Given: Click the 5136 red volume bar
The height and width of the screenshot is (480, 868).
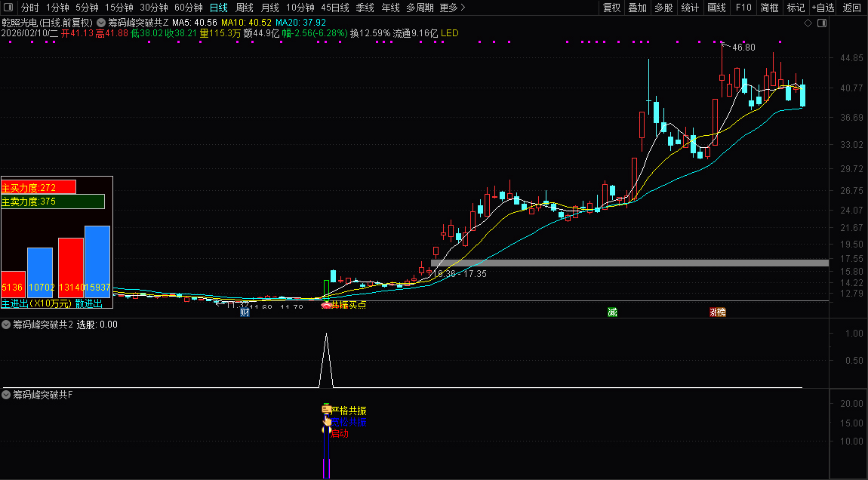Looking at the screenshot, I should pyautogui.click(x=13, y=285).
